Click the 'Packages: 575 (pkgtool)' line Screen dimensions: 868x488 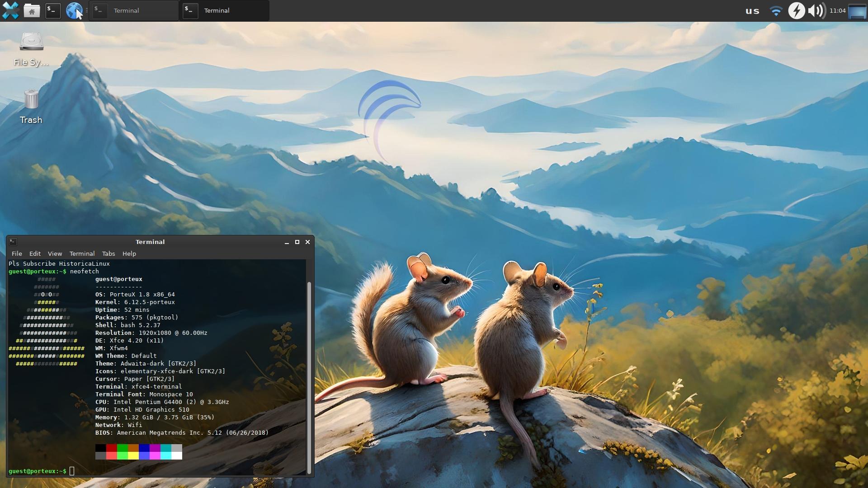[137, 318]
